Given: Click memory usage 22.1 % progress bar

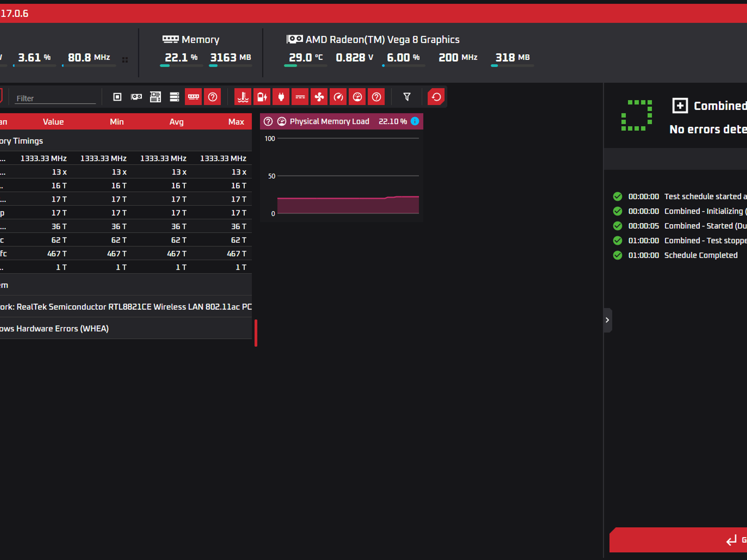Looking at the screenshot, I should 181,66.
